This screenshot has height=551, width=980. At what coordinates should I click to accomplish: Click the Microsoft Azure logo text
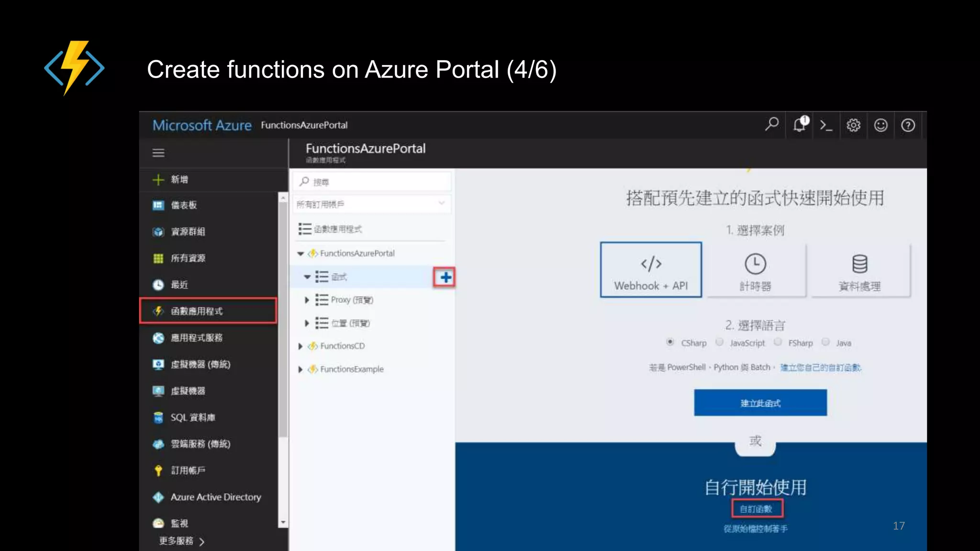click(x=202, y=125)
